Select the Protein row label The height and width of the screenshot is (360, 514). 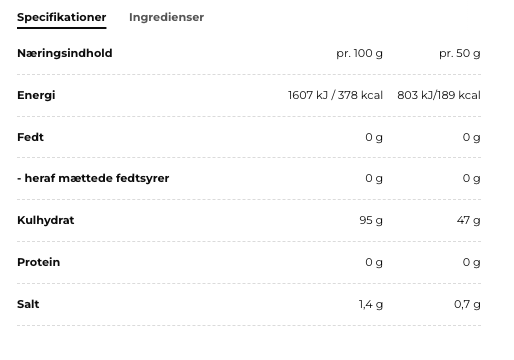pyautogui.click(x=39, y=262)
